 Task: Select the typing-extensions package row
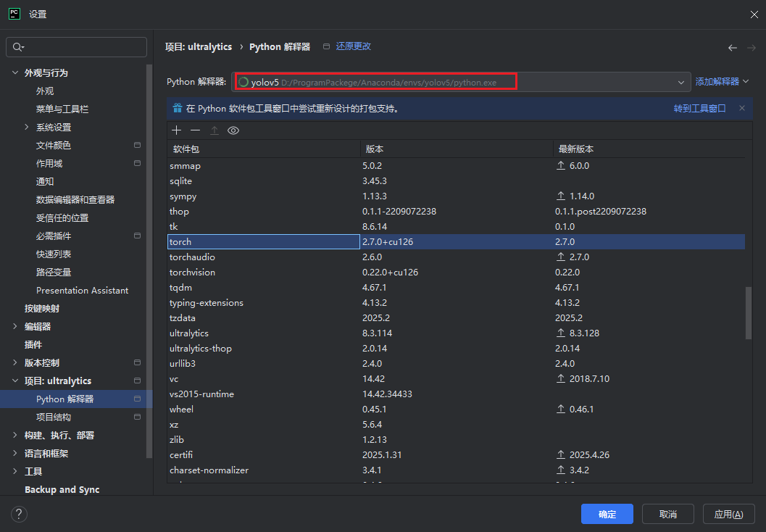pyautogui.click(x=456, y=302)
